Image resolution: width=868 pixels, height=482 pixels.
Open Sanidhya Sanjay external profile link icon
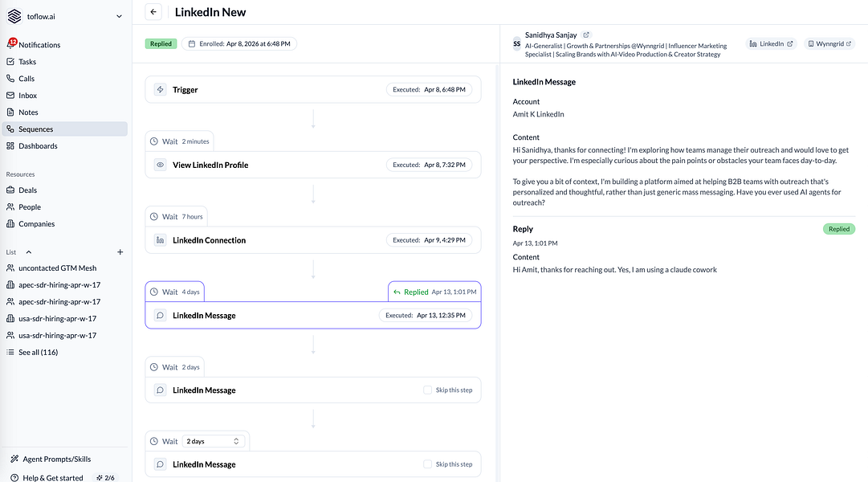tap(586, 35)
